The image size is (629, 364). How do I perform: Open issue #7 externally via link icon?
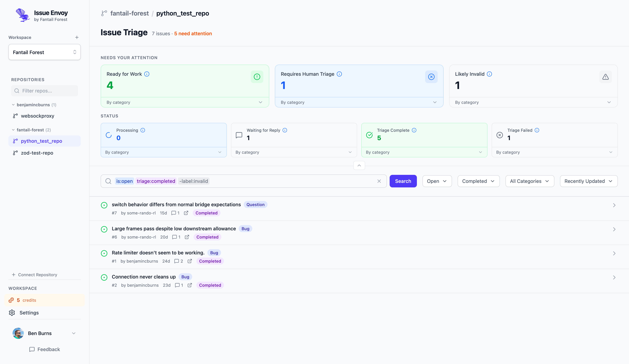pos(186,213)
